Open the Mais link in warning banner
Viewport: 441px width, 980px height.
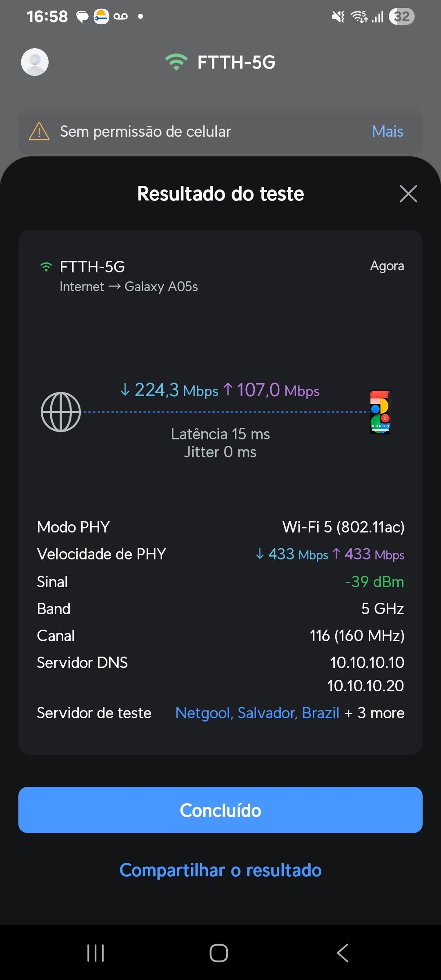(387, 131)
